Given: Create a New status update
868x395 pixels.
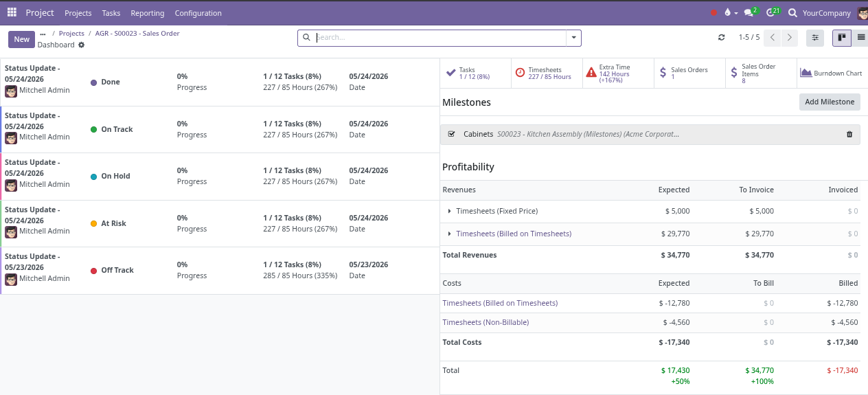Looking at the screenshot, I should 22,39.
